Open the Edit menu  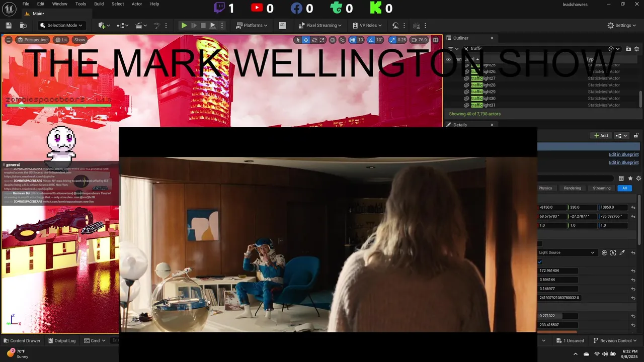click(41, 4)
